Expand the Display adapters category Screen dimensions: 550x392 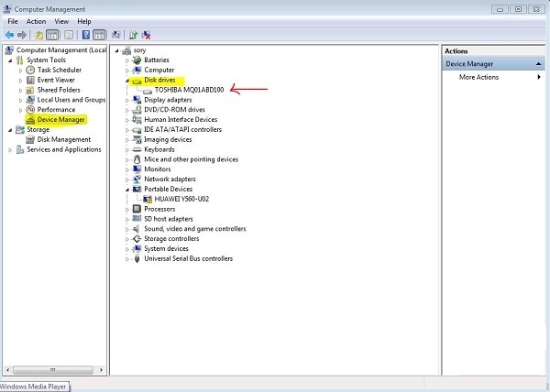[x=128, y=100]
